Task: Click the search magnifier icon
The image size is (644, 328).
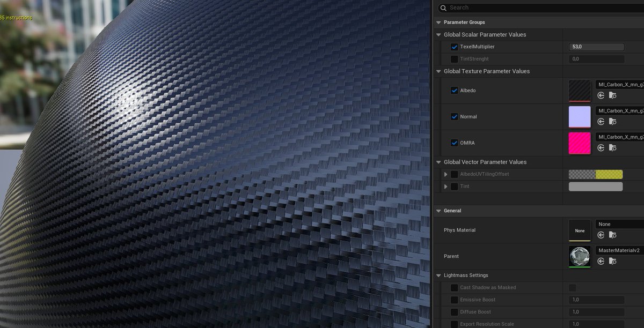Action: pyautogui.click(x=443, y=8)
